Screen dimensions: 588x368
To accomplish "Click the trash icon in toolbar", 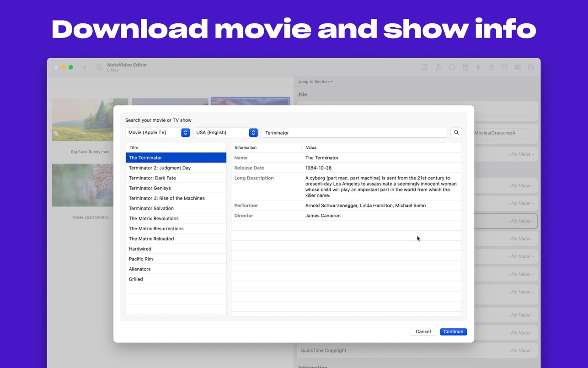I will [465, 67].
